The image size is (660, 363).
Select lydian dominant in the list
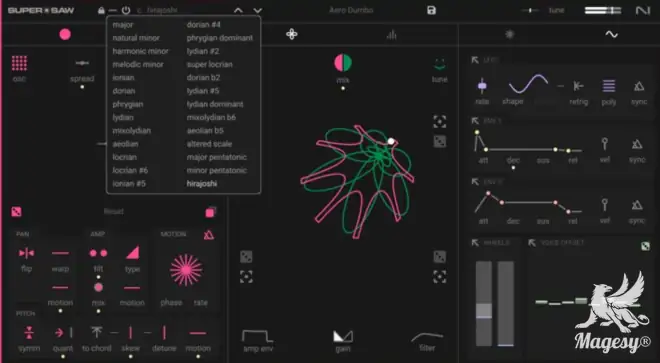tap(215, 104)
